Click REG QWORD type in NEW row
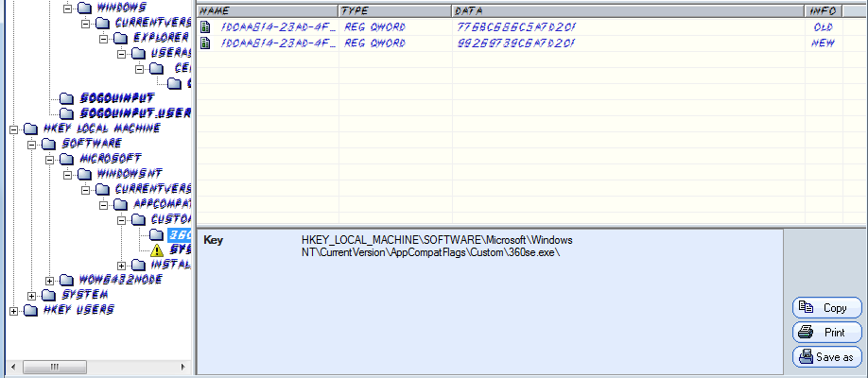 coord(374,43)
